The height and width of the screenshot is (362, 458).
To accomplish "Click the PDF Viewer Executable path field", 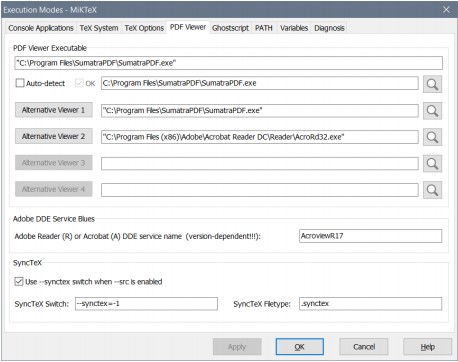I will click(228, 63).
